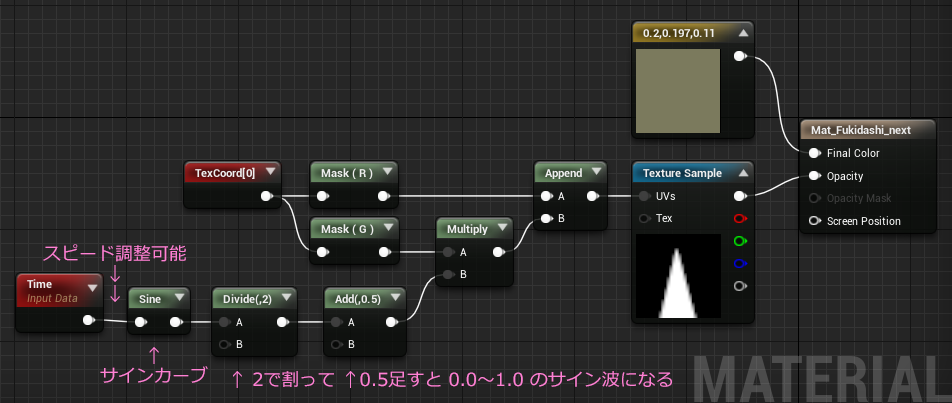Click the red channel output pin
The width and height of the screenshot is (952, 403).
pyautogui.click(x=740, y=218)
